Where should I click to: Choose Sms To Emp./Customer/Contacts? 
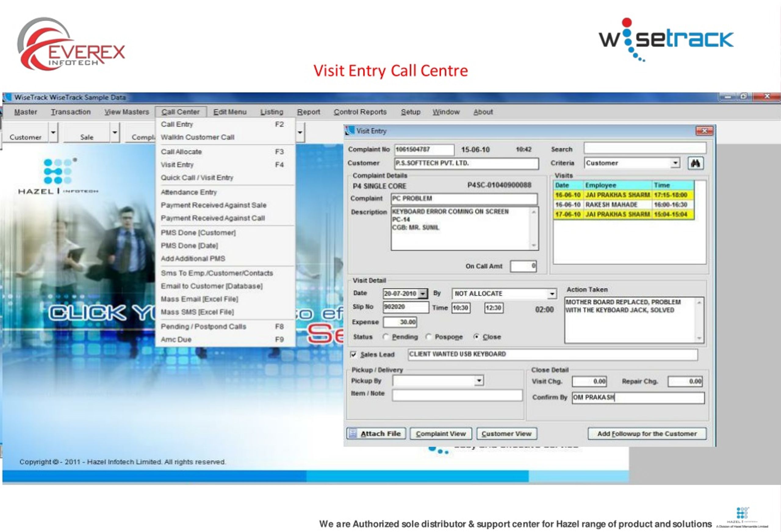point(225,273)
